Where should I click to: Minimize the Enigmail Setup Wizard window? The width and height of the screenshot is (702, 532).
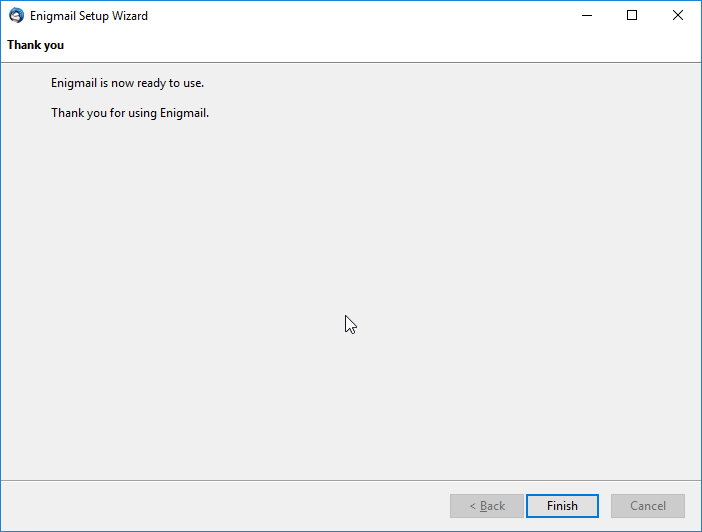click(x=586, y=15)
